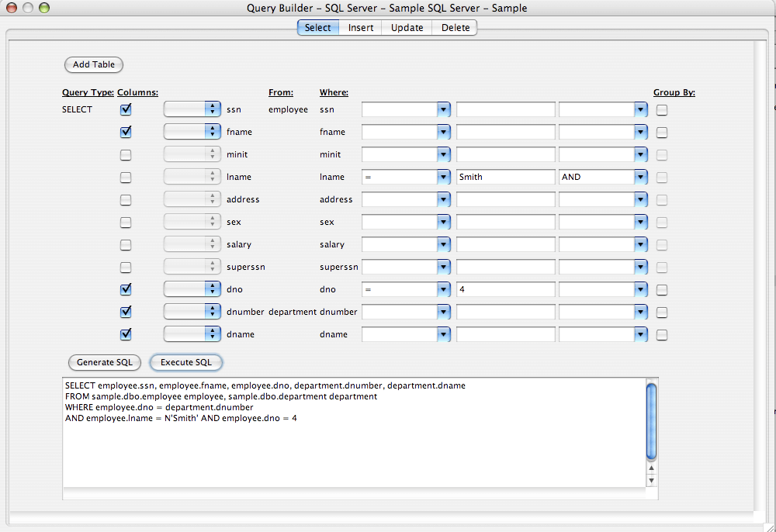This screenshot has height=532, width=776.
Task: Click the dno value field containing 4
Action: coord(505,289)
